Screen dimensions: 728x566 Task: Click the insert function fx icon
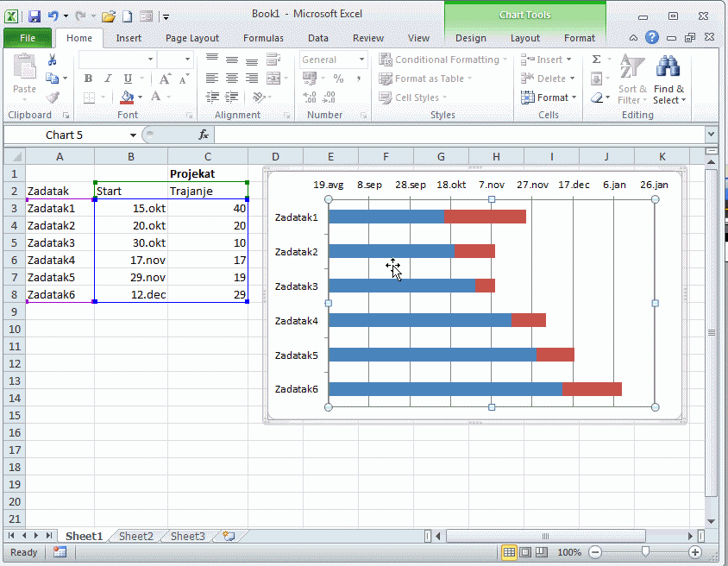click(204, 135)
